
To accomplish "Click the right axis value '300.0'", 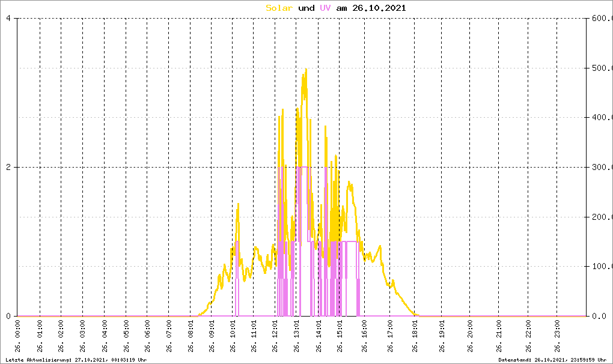I will (601, 167).
